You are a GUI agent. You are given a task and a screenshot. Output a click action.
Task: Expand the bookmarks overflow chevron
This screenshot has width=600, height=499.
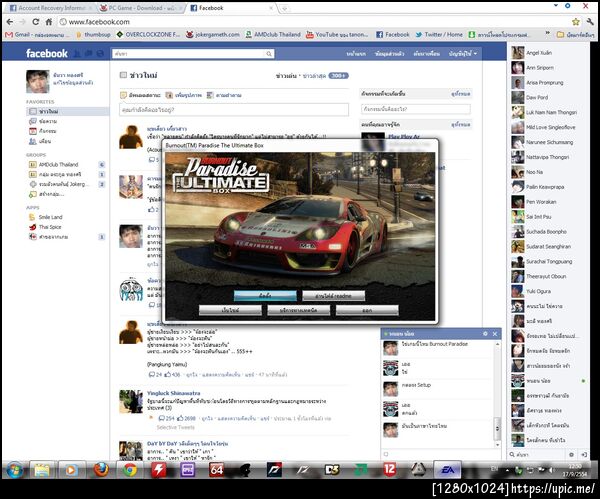(548, 34)
